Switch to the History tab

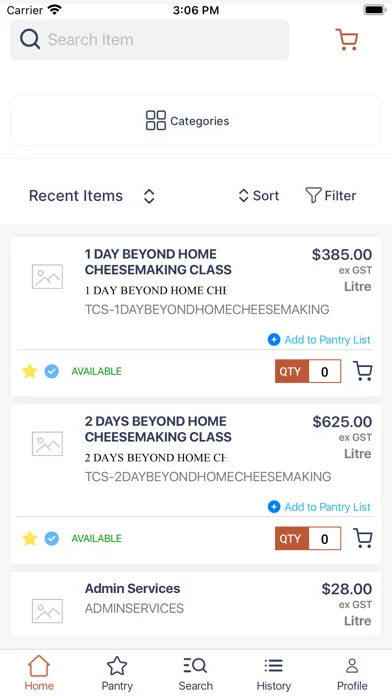[x=273, y=674]
